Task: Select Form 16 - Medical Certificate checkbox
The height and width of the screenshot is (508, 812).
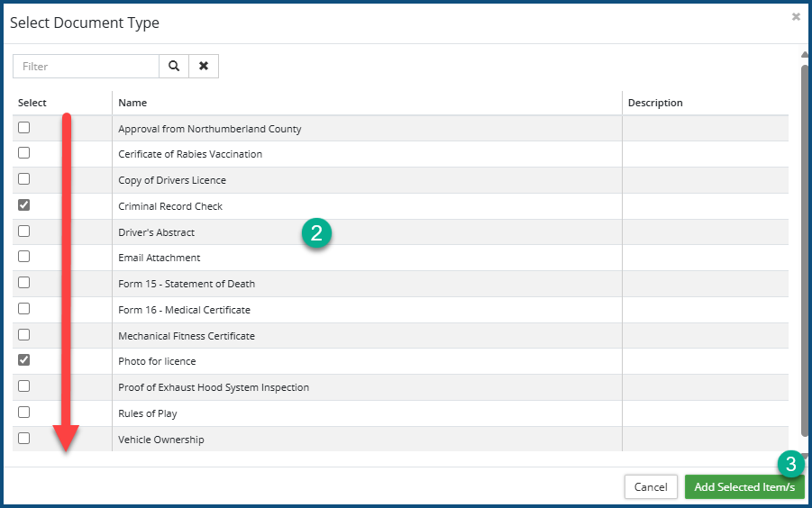Action: point(24,309)
